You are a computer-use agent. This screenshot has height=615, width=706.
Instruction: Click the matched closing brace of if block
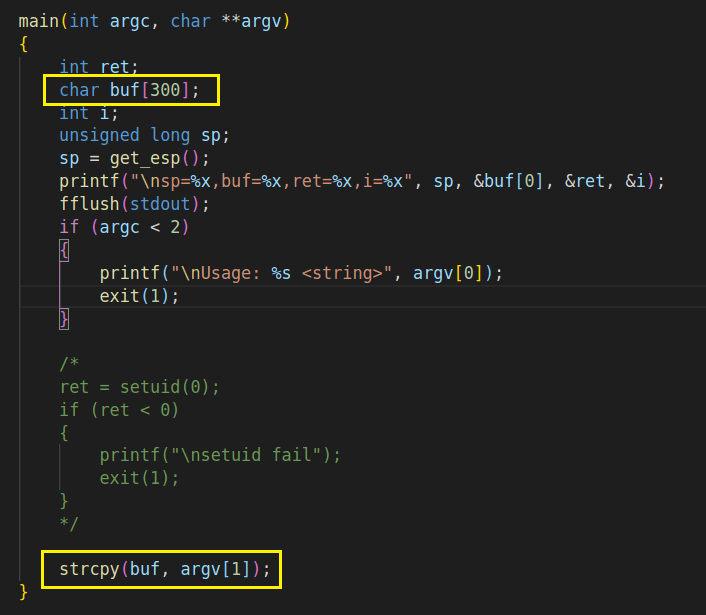64,319
